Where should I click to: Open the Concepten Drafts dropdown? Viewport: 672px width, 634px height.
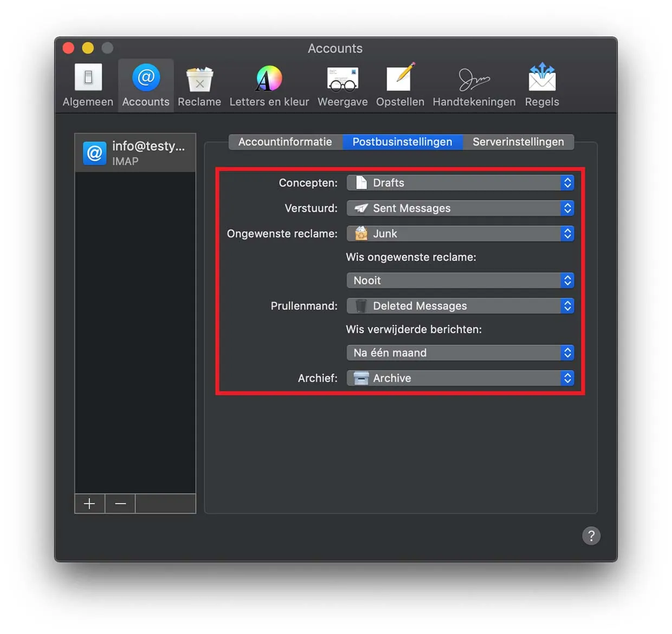coord(460,183)
